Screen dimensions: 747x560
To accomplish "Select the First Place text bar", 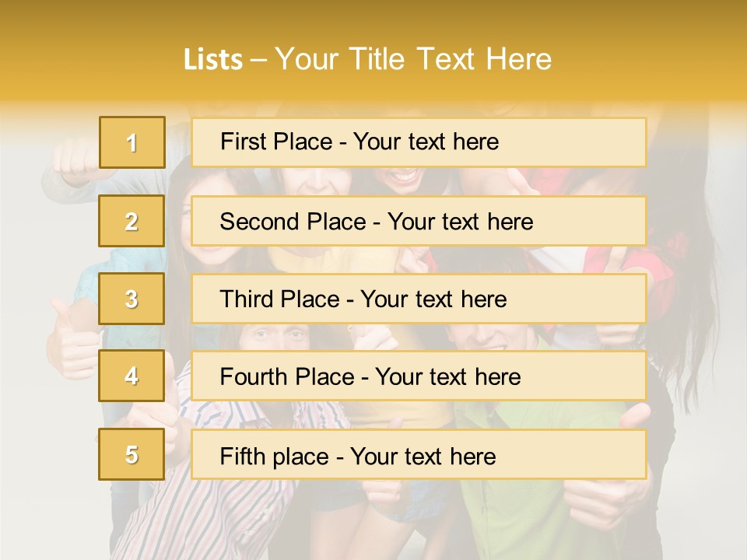I will pyautogui.click(x=419, y=142).
